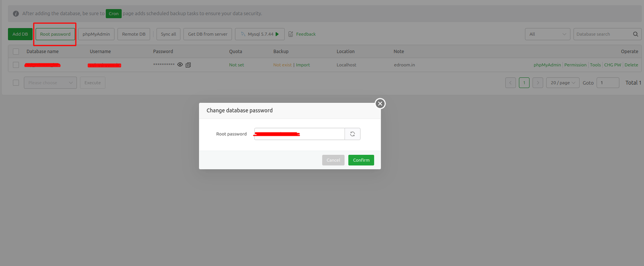644x266 pixels.
Task: Click the Mysql 5.7.44 status play icon
Action: pyautogui.click(x=277, y=34)
